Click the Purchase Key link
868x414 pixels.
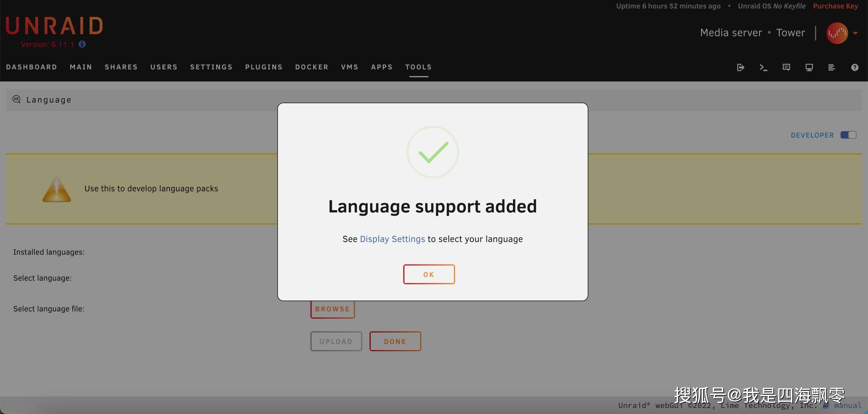pos(835,6)
